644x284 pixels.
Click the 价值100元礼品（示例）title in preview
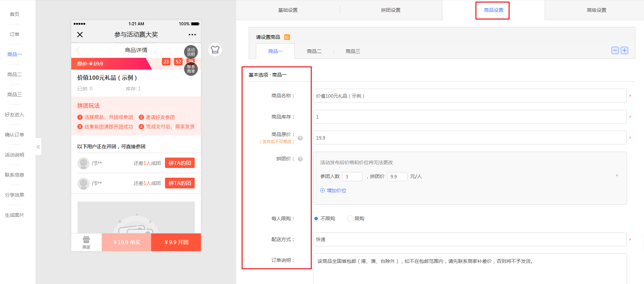coord(107,78)
